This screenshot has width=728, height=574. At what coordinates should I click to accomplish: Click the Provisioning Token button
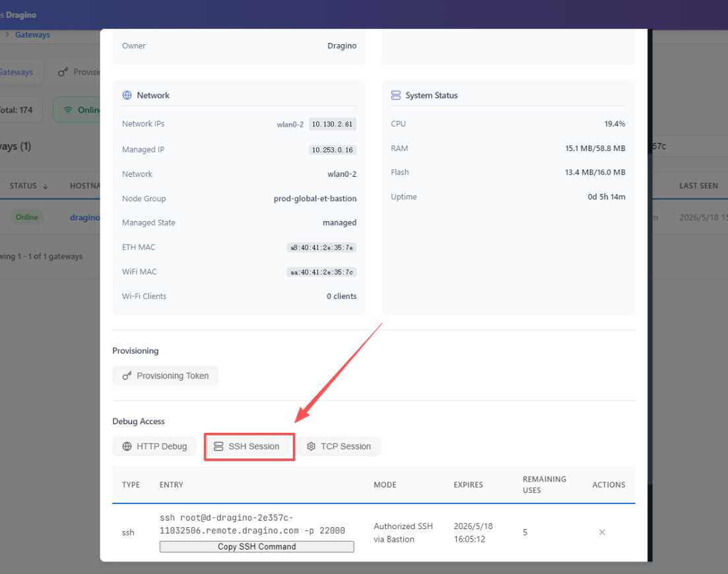[165, 376]
